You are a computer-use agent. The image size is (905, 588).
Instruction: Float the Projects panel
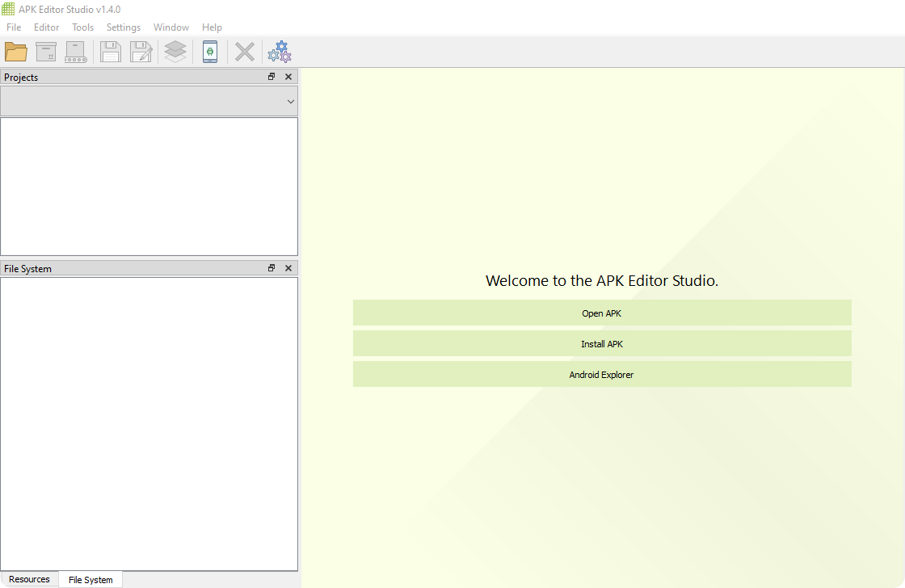point(271,77)
